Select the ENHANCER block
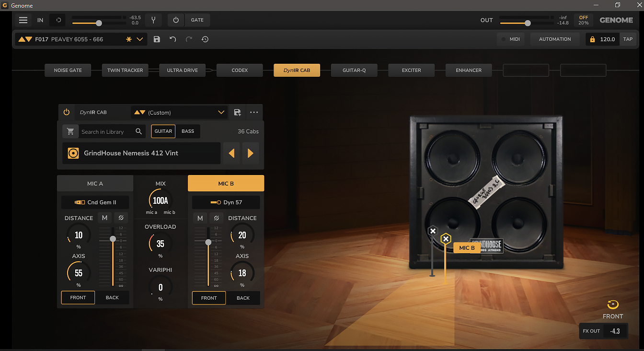The width and height of the screenshot is (644, 351). (469, 70)
